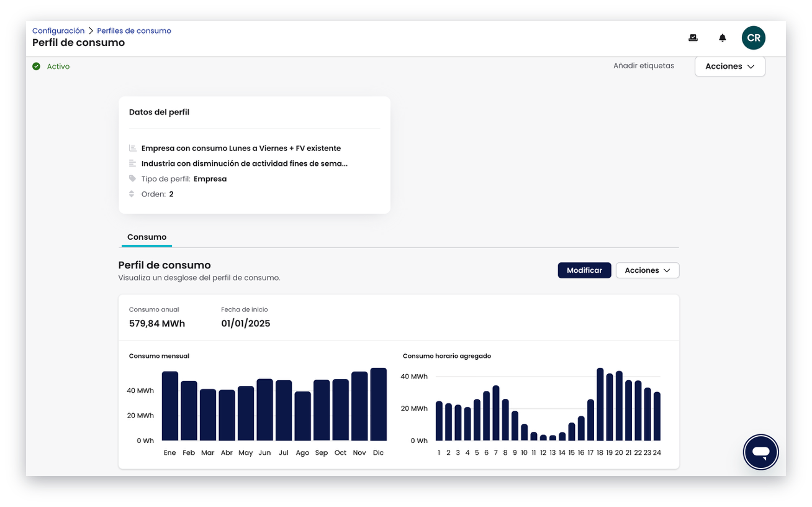The height and width of the screenshot is (507, 812).
Task: Click the lines icon beside Industria con disminución
Action: click(x=132, y=163)
